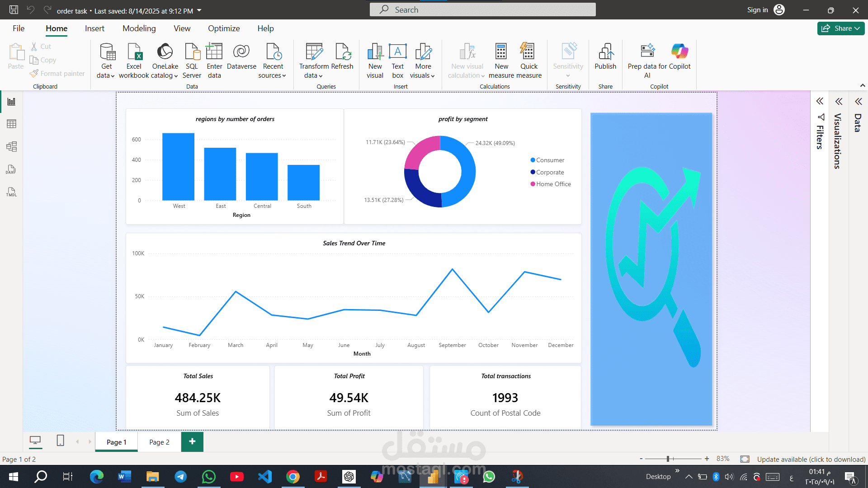The width and height of the screenshot is (868, 488).
Task: Expand the Filters pane
Action: pyautogui.click(x=820, y=101)
